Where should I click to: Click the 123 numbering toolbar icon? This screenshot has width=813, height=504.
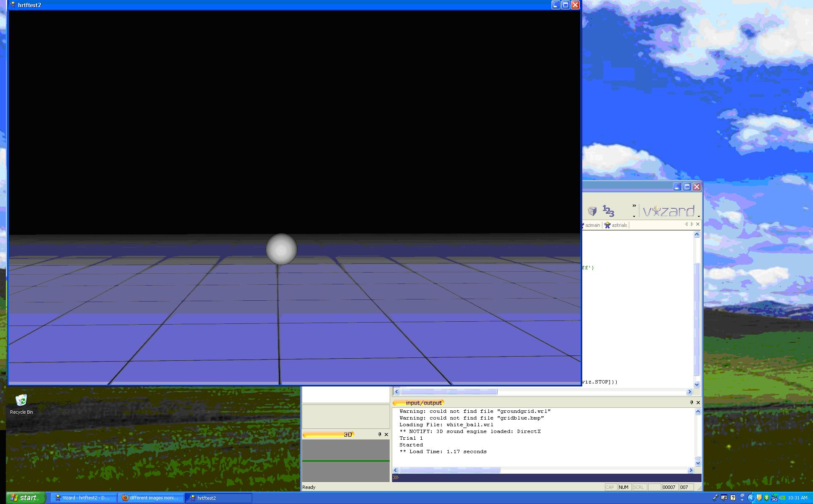coord(608,211)
